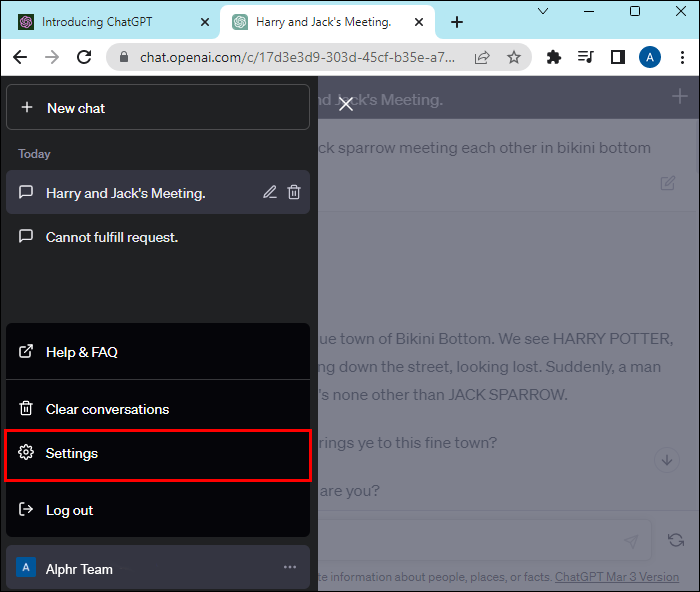700x592 pixels.
Task: Rename Harry and Jack's Meeting with the pencil icon
Action: (270, 192)
